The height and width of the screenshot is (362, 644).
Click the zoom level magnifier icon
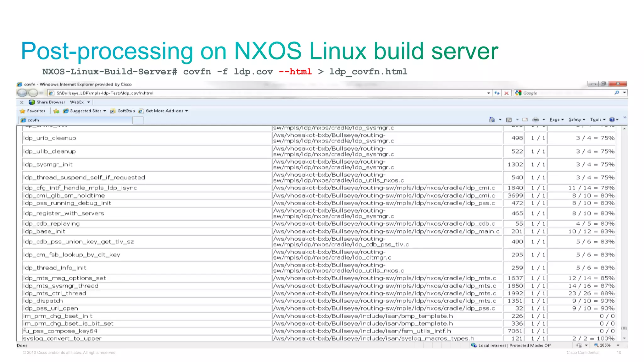pyautogui.click(x=596, y=345)
